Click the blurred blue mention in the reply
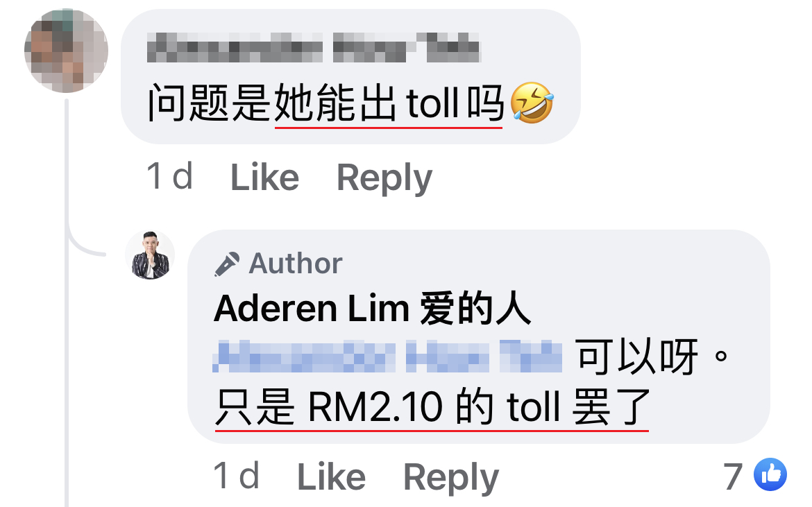 387,356
